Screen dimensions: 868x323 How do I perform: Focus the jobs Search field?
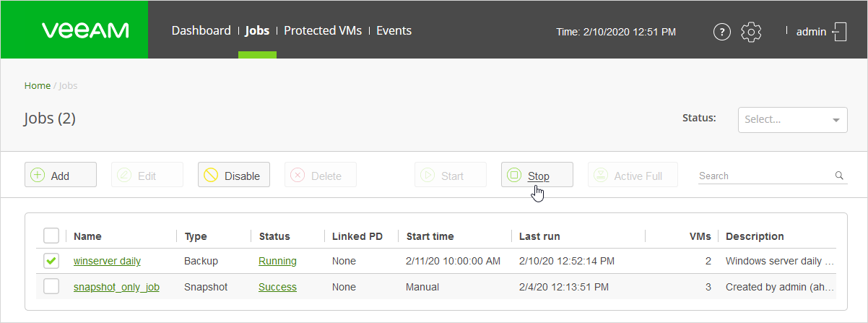764,176
